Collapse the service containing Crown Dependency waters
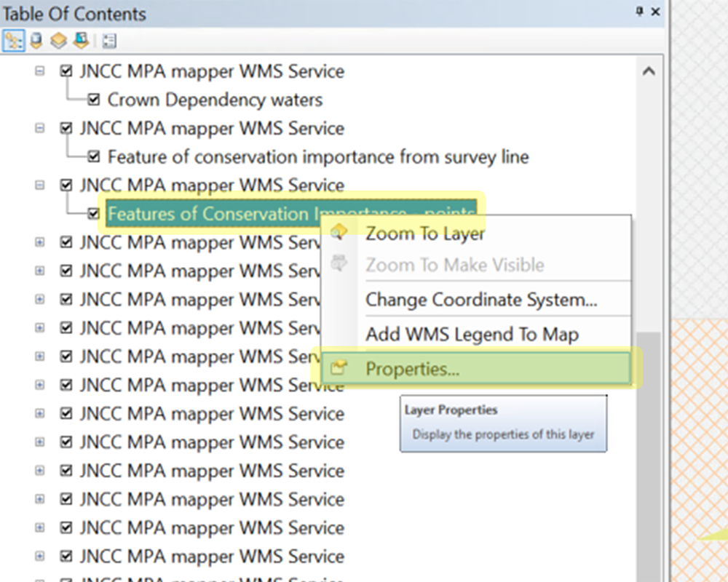728x582 pixels. 39,71
